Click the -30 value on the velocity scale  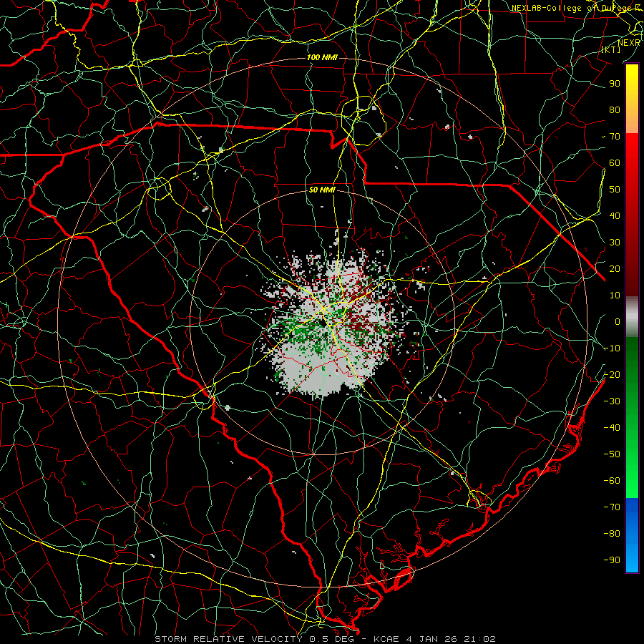[612, 401]
